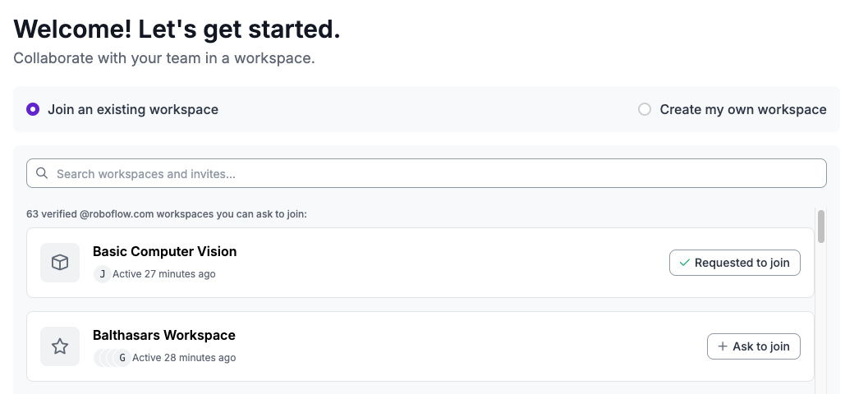Click the checkmark icon in Requested to join
The image size is (868, 394).
(684, 263)
